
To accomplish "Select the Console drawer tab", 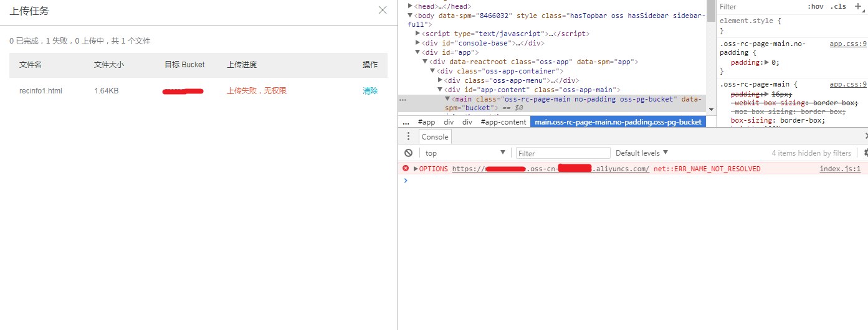I will point(435,137).
